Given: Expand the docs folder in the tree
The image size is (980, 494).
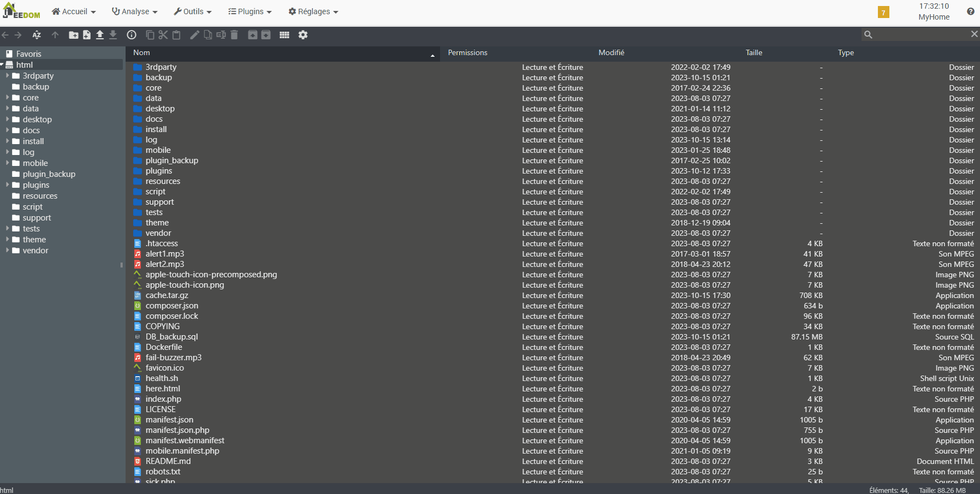Looking at the screenshot, I should (x=8, y=130).
